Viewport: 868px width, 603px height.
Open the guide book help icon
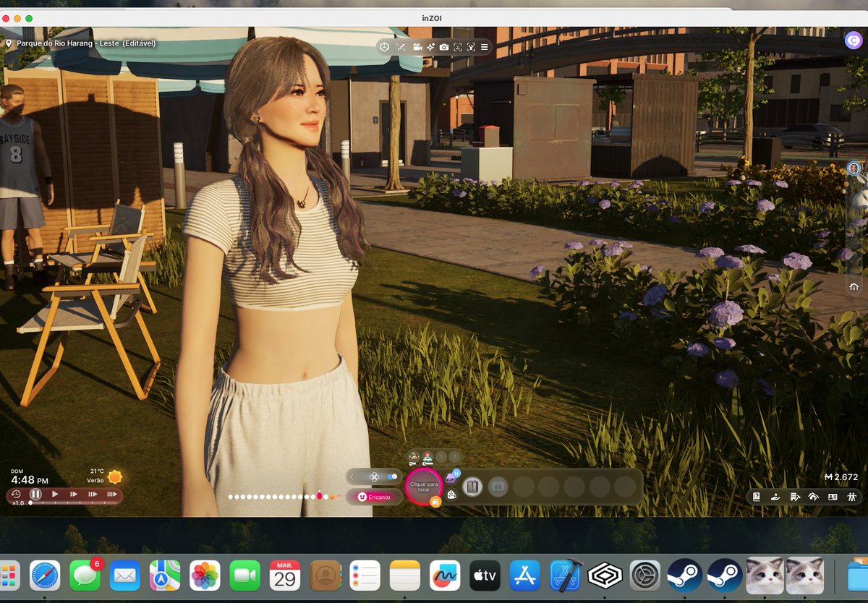coord(757,497)
